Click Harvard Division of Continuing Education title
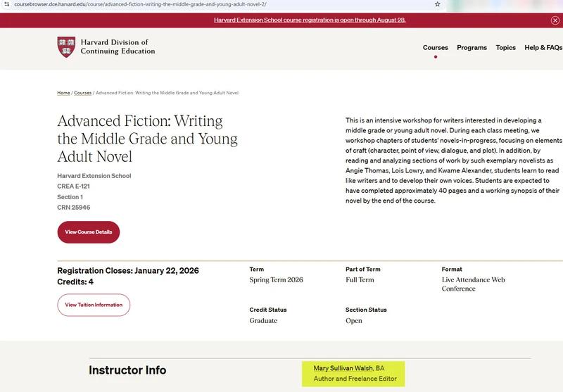 point(118,46)
